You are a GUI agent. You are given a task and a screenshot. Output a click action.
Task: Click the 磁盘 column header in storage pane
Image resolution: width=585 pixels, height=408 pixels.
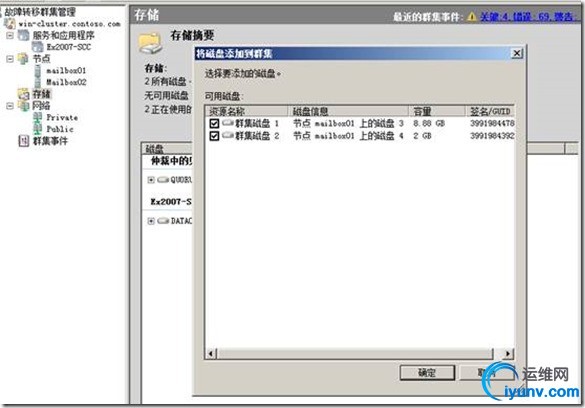coord(167,148)
